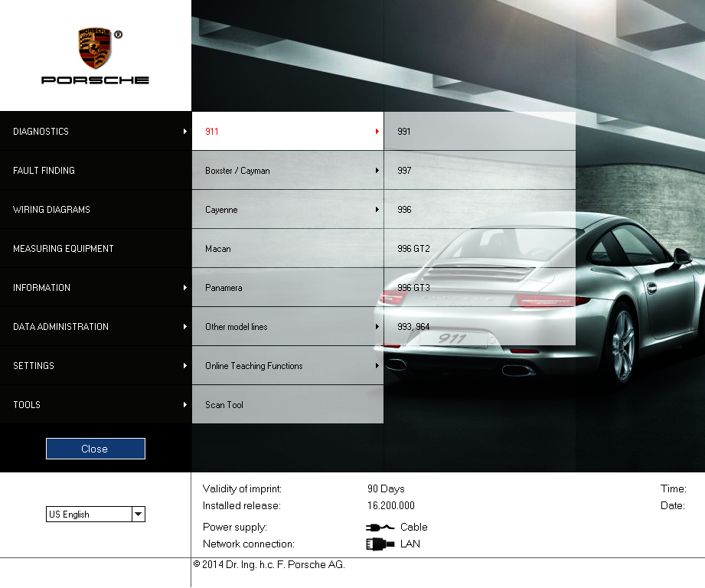Click the Cable power supply text
This screenshot has width=705, height=588.
coord(414,527)
